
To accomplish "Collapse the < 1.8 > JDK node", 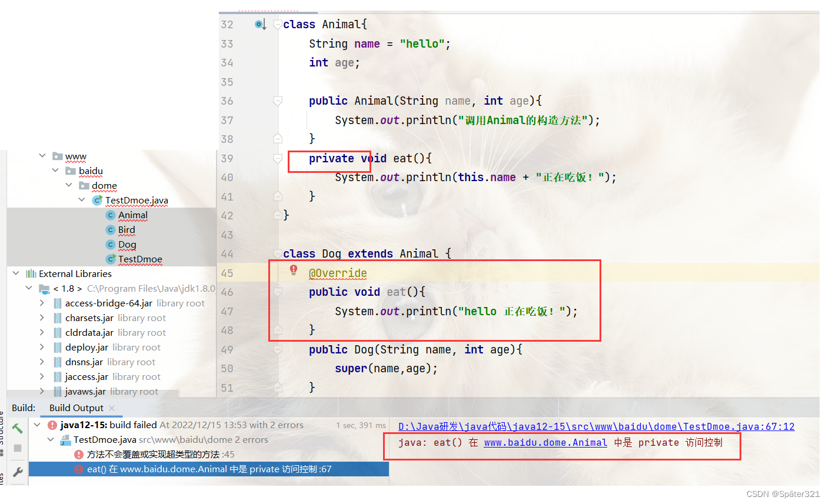I will [x=29, y=288].
